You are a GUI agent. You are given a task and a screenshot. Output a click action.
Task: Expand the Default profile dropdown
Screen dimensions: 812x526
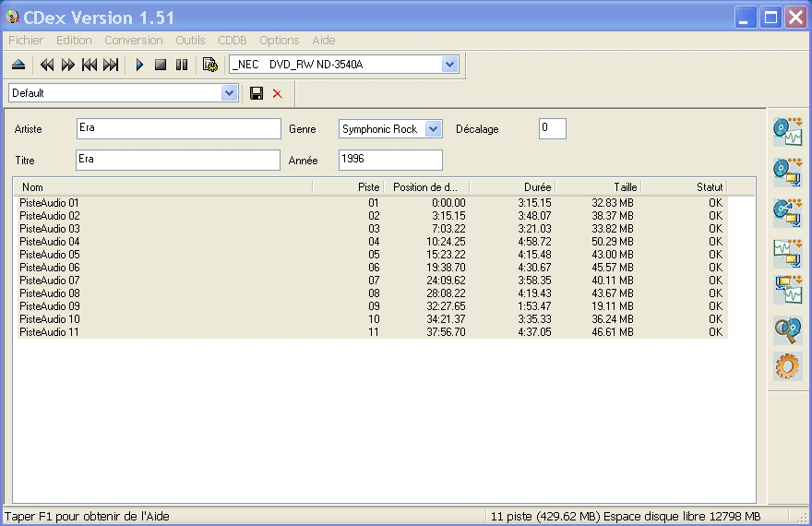pos(229,93)
